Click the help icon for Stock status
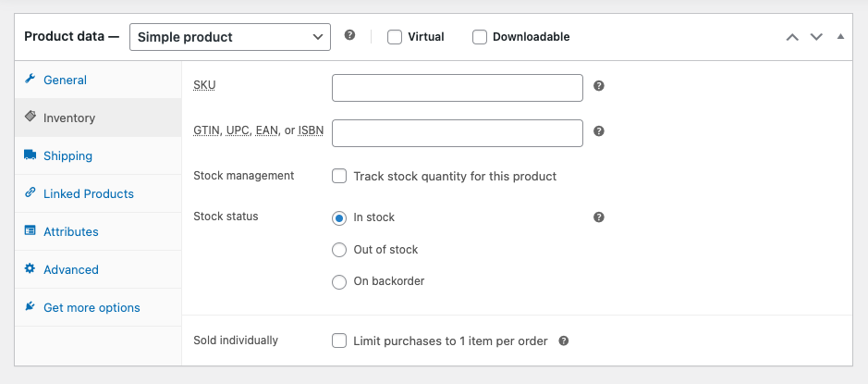The width and height of the screenshot is (868, 384). pyautogui.click(x=599, y=217)
